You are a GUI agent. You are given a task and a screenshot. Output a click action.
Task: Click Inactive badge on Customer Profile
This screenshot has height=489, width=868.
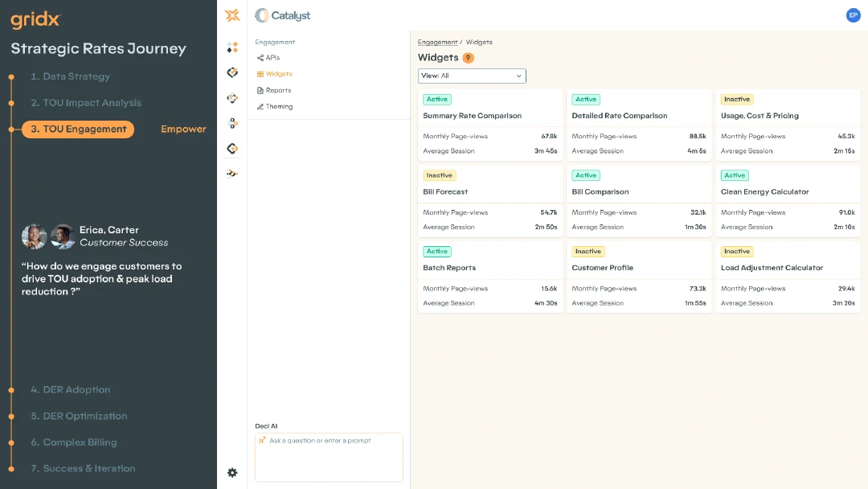pyautogui.click(x=588, y=252)
